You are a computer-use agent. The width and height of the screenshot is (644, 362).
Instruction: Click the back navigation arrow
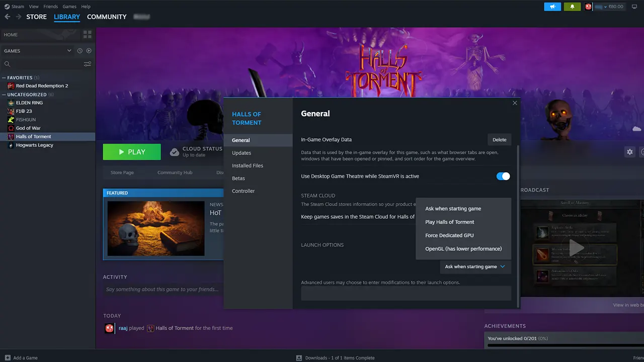[x=7, y=17]
